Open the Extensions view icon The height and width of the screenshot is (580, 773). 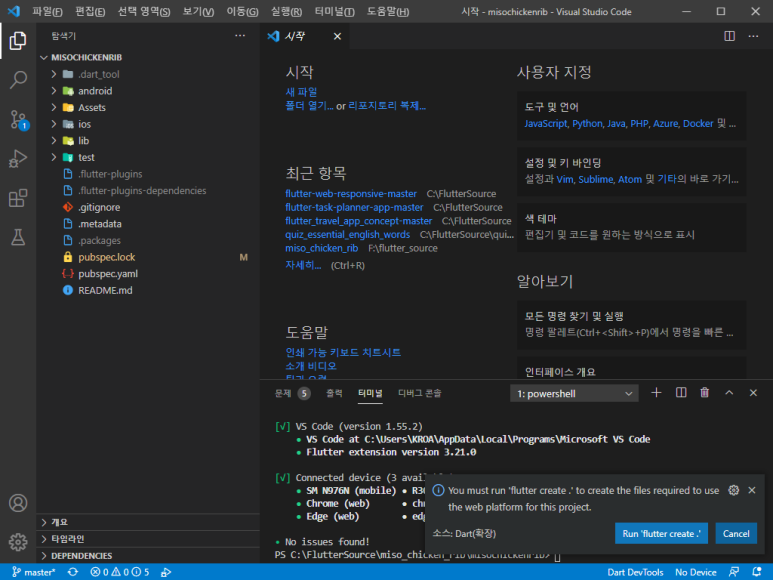pos(18,198)
